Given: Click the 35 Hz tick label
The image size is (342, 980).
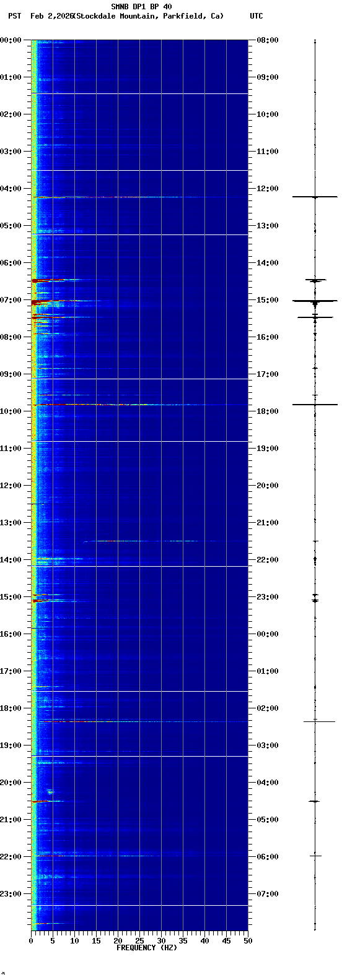Looking at the screenshot, I should pyautogui.click(x=183, y=941).
